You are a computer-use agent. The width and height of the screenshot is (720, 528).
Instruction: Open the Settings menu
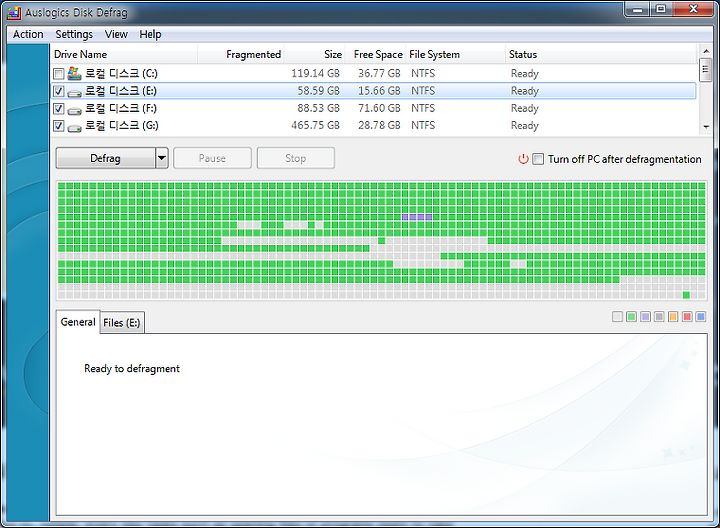pos(74,34)
